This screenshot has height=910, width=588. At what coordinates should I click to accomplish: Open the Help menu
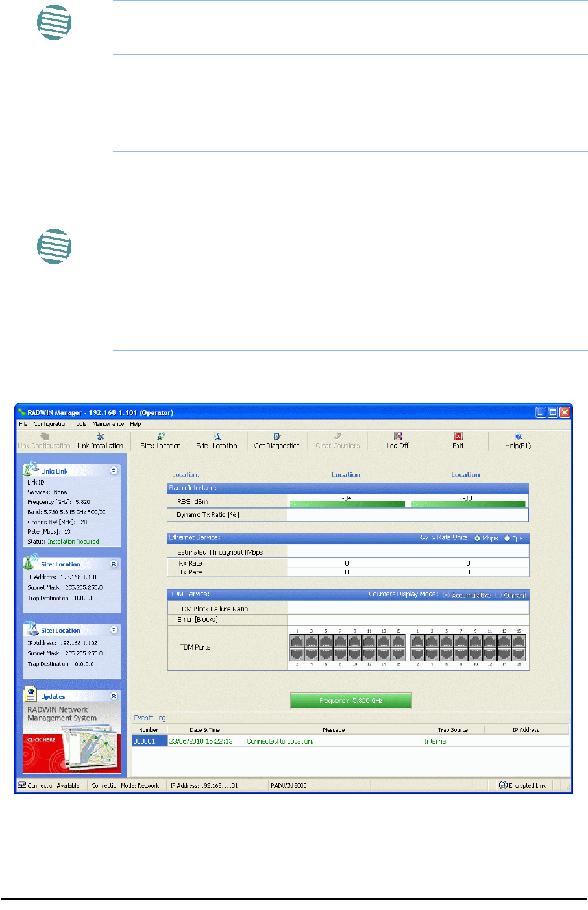click(x=136, y=424)
